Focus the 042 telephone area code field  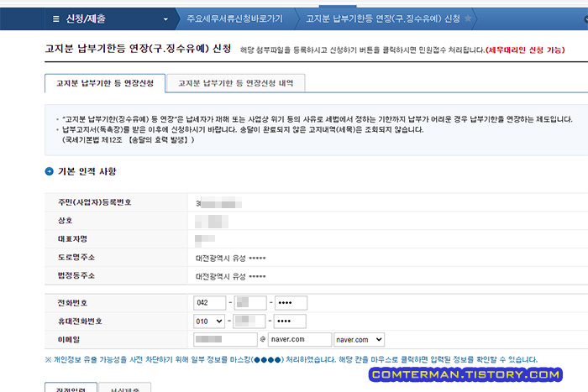(x=210, y=303)
